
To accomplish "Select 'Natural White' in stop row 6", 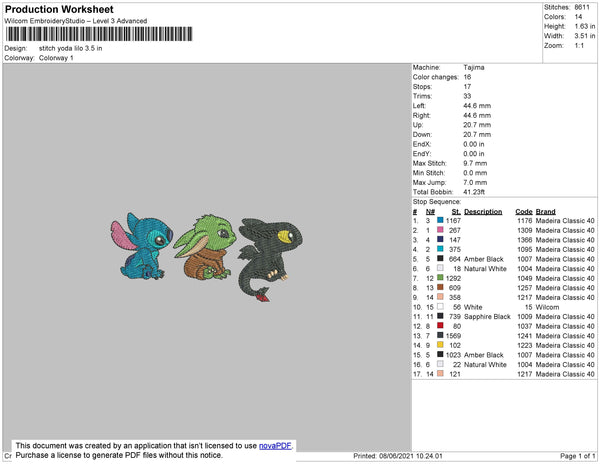I will 485,269.
